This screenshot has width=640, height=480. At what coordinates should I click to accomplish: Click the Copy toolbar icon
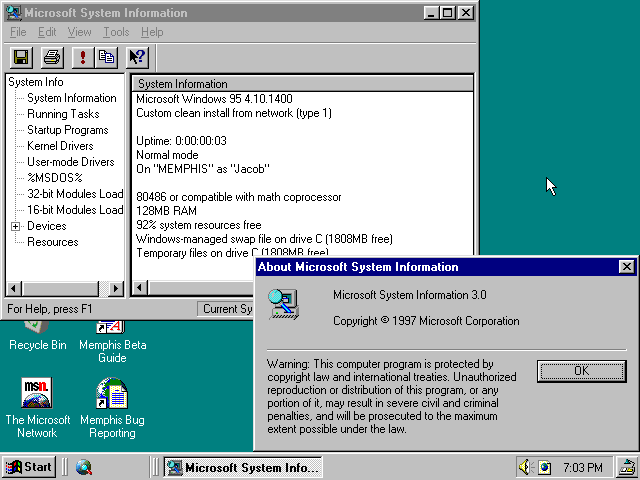click(107, 57)
